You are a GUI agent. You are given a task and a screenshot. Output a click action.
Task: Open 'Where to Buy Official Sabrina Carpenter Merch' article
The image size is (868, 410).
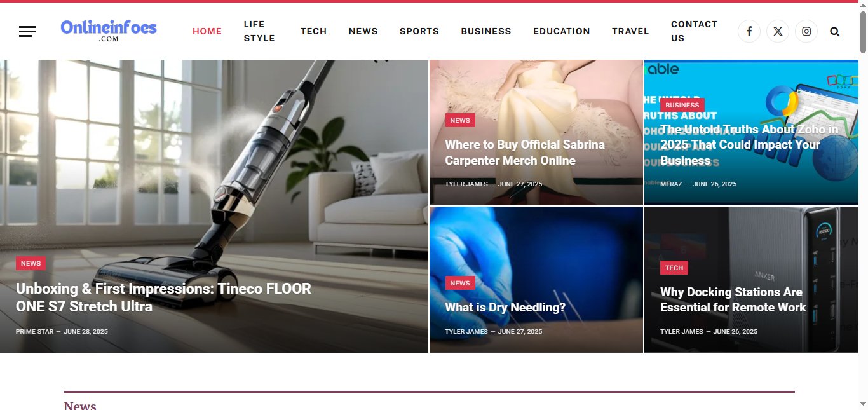point(525,153)
